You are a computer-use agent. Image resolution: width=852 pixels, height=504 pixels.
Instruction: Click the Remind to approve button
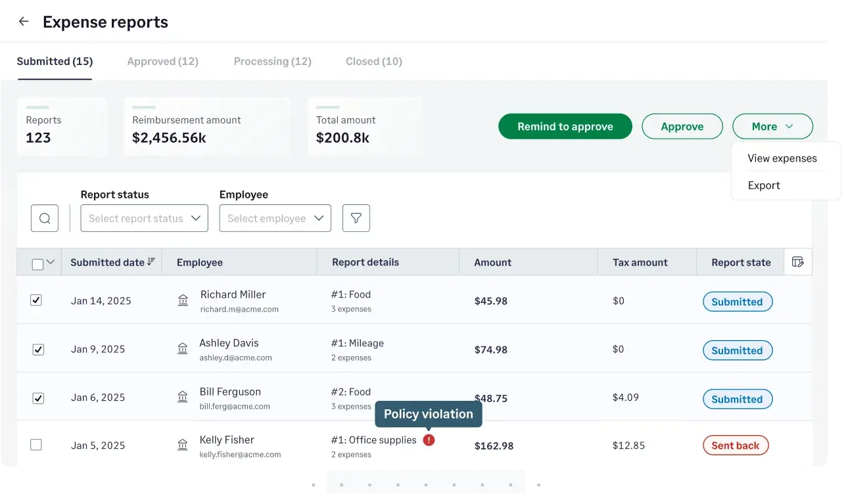pyautogui.click(x=565, y=126)
